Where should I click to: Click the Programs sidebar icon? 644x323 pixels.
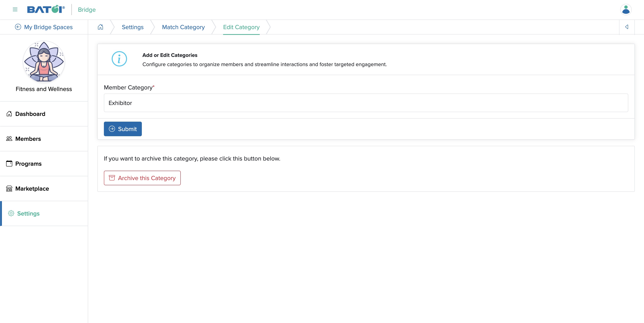coord(9,164)
